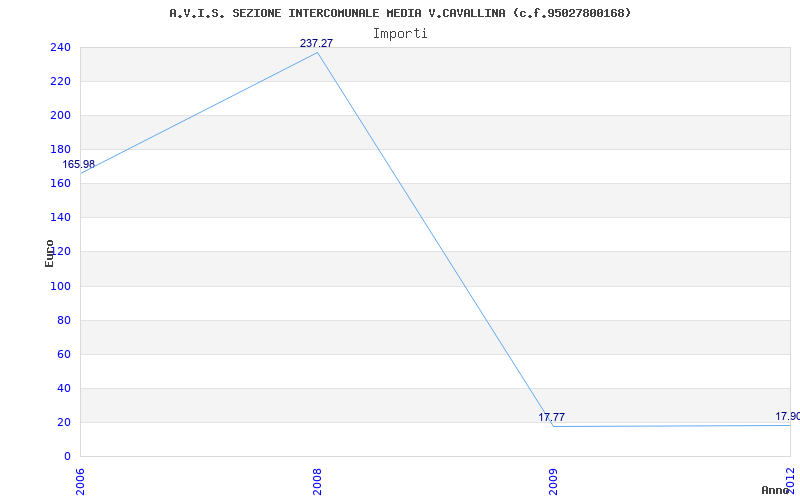Click the 200 y-axis tick label

point(60,115)
